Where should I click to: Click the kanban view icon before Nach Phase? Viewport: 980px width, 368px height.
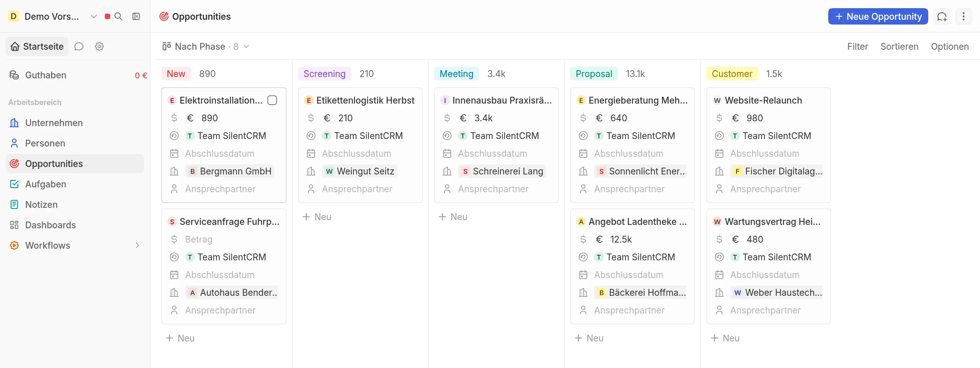click(166, 46)
